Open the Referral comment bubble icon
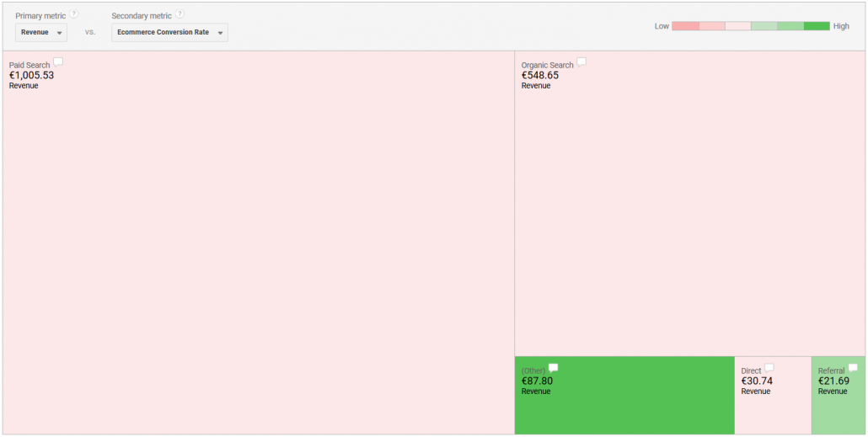868x437 pixels. (853, 368)
